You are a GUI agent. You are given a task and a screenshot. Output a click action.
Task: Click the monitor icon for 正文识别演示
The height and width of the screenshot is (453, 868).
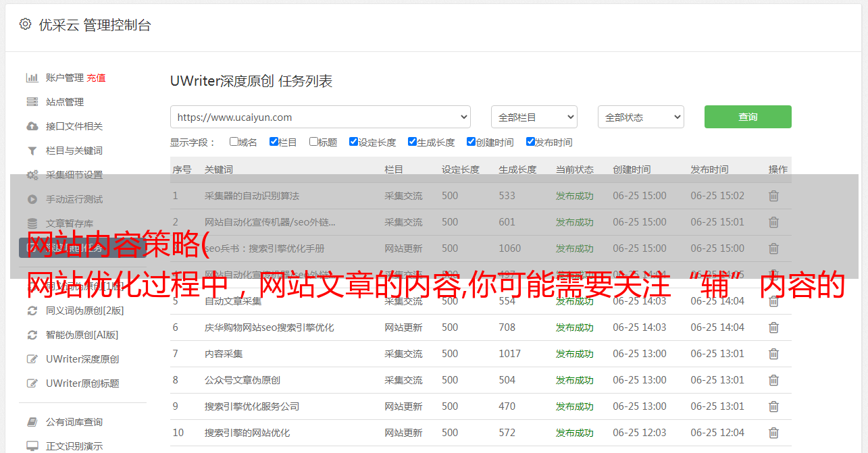point(32,446)
